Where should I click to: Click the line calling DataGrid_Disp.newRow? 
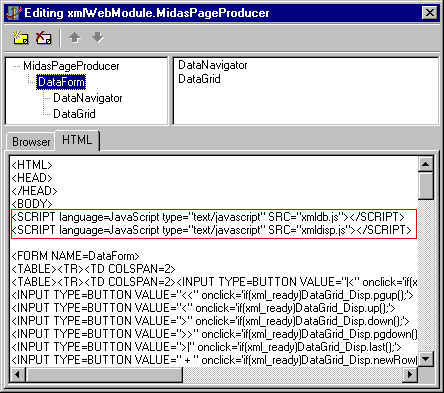[214, 360]
